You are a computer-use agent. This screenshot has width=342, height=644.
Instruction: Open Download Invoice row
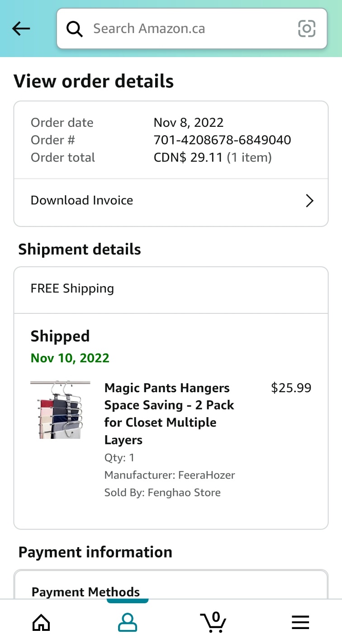(171, 201)
